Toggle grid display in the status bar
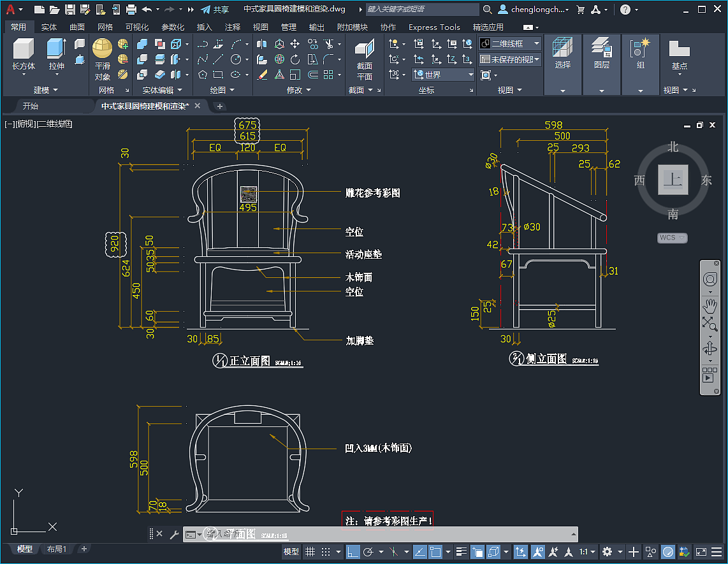The width and height of the screenshot is (728, 564). tap(310, 552)
